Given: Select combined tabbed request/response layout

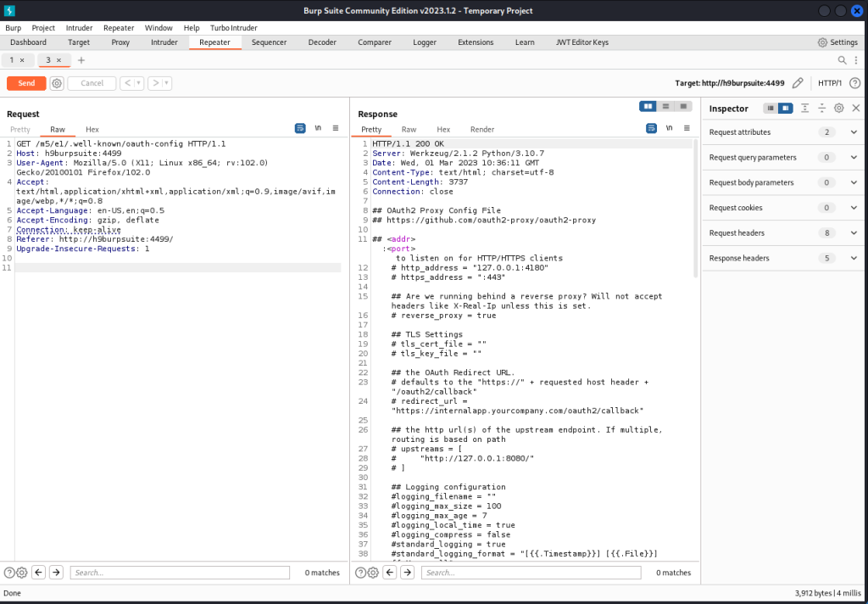Looking at the screenshot, I should 684,106.
